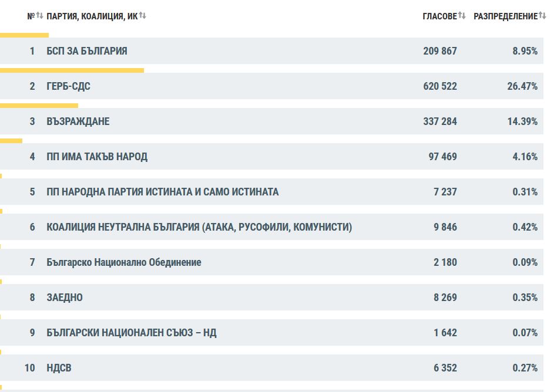This screenshot has height=392, width=557.
Task: Select Българско Национално Обединение row
Action: click(x=124, y=262)
